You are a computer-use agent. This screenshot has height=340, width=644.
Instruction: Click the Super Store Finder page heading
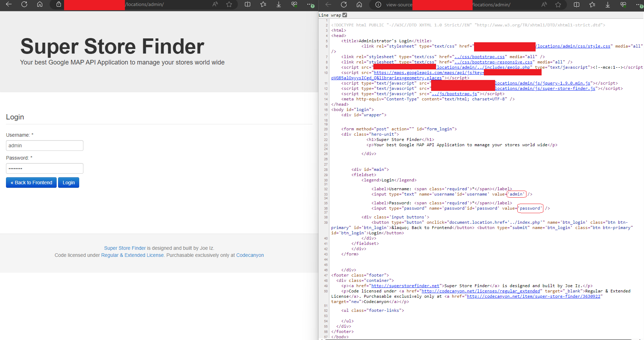coord(112,47)
